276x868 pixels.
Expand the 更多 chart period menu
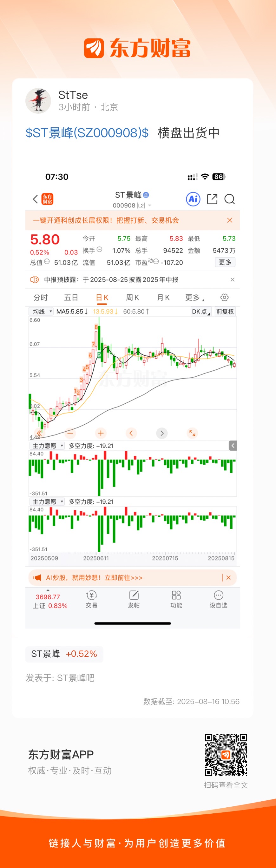194,298
